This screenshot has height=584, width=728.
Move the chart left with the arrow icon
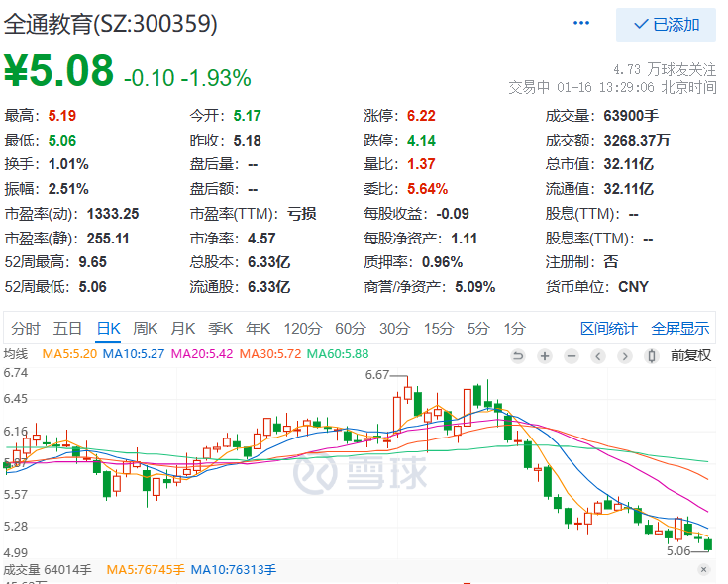pyautogui.click(x=598, y=356)
